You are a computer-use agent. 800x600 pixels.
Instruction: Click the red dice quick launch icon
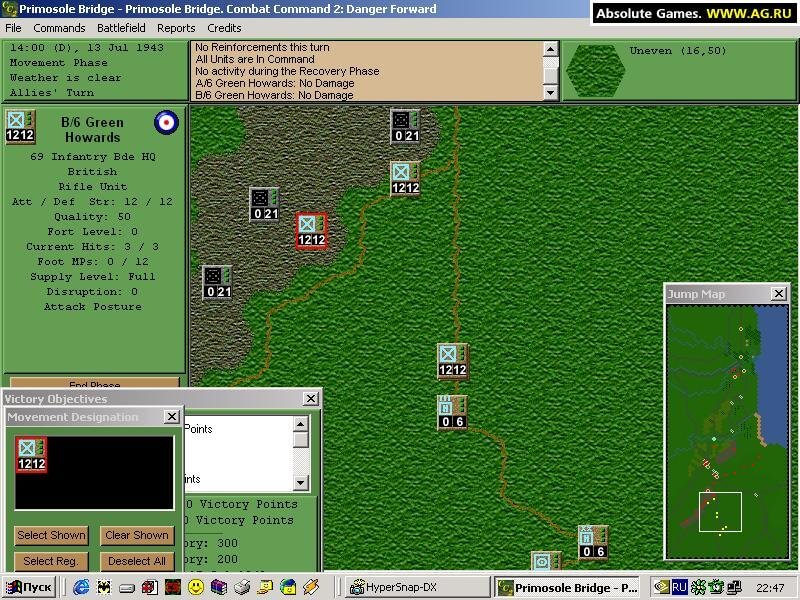(x=149, y=587)
